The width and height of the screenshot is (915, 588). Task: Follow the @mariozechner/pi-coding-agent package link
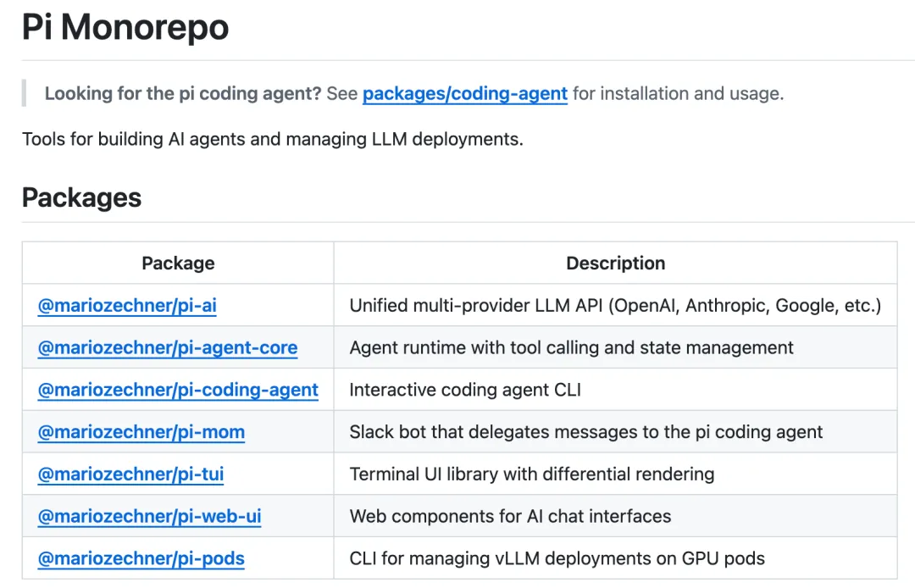click(x=178, y=390)
